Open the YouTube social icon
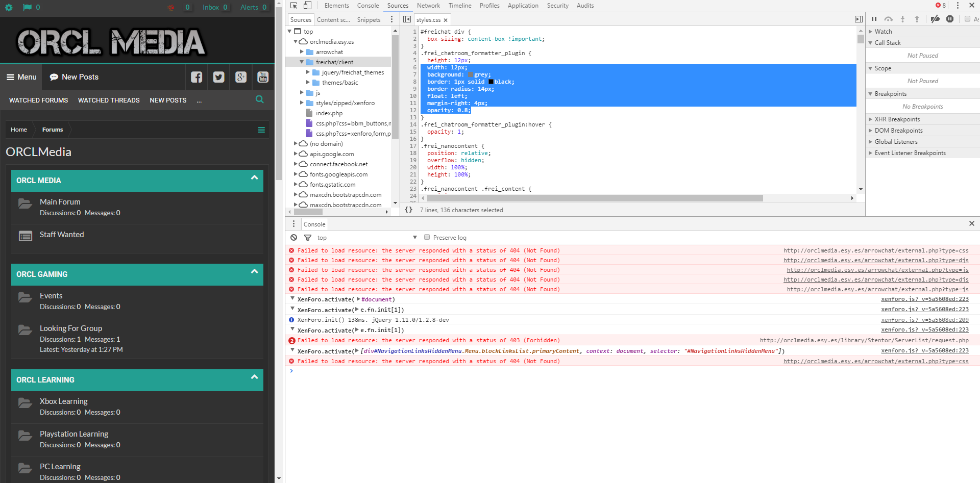980x483 pixels. (263, 77)
